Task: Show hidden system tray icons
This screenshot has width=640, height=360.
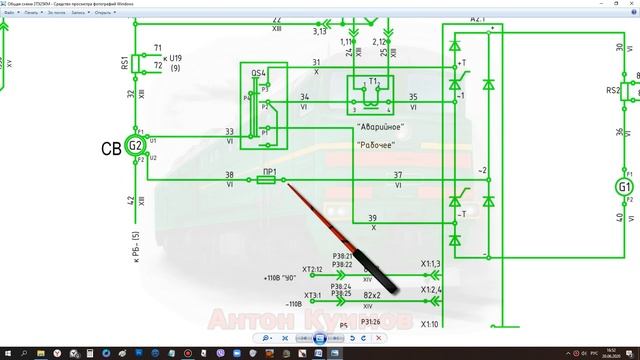Action: (568, 353)
